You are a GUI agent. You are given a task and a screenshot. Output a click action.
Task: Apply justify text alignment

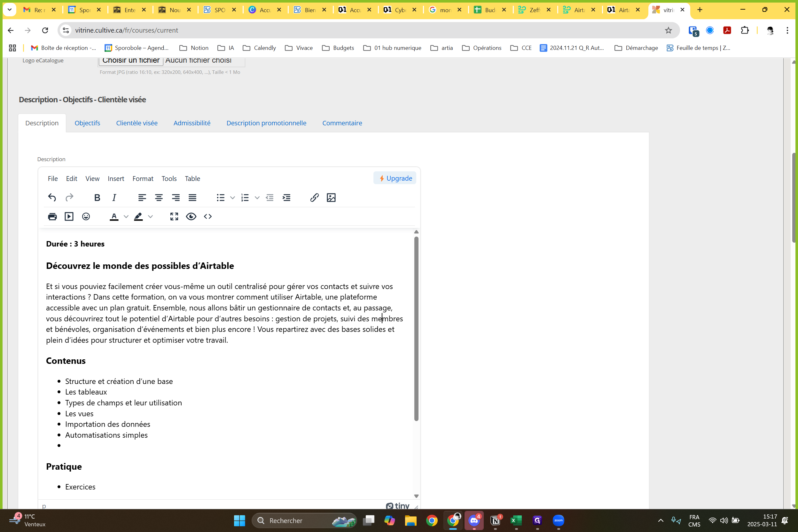pos(192,198)
